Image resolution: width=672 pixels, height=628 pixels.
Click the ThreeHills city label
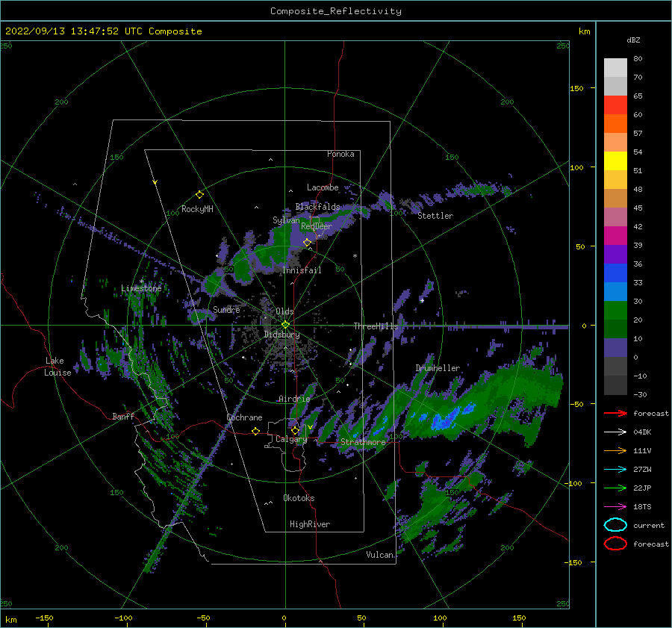point(376,326)
